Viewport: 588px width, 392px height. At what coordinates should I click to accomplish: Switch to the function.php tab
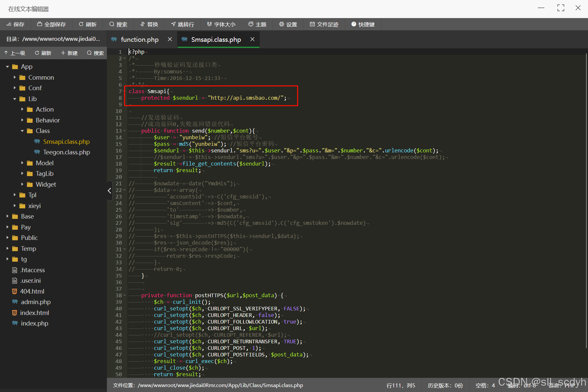(139, 39)
